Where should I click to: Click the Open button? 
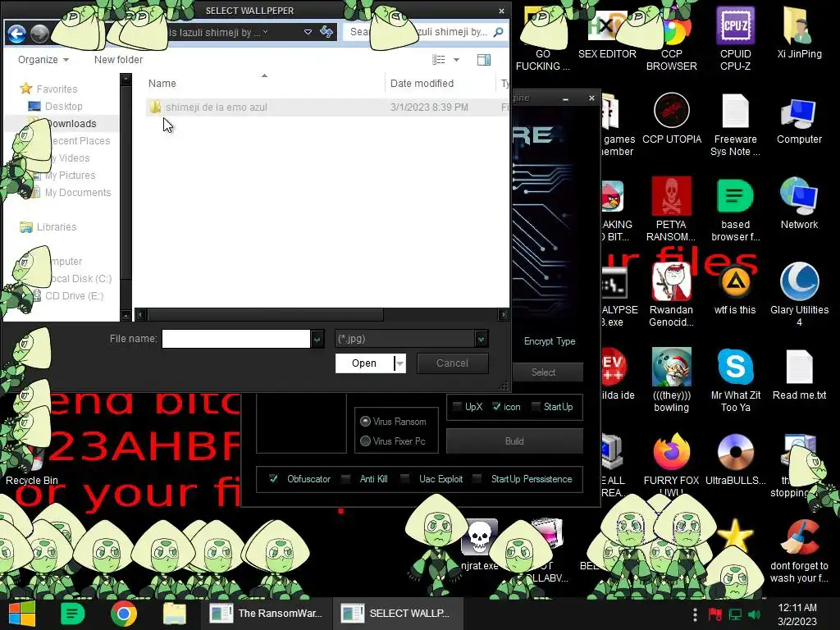pyautogui.click(x=364, y=363)
